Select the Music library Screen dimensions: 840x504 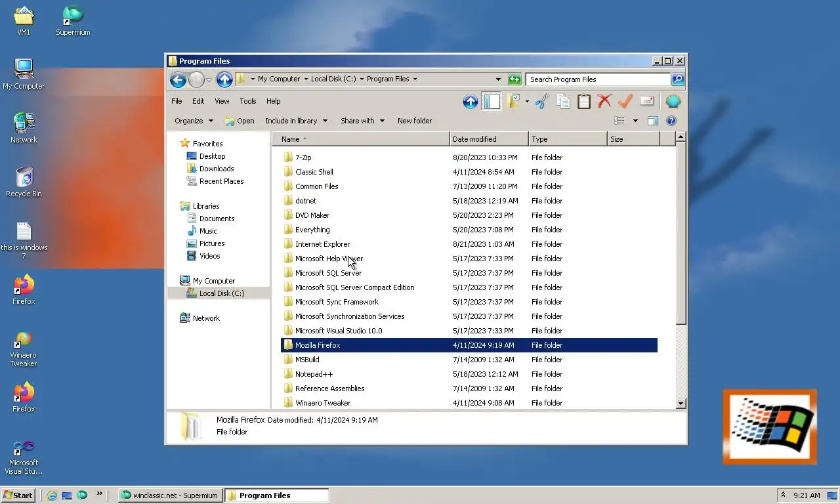coord(208,231)
